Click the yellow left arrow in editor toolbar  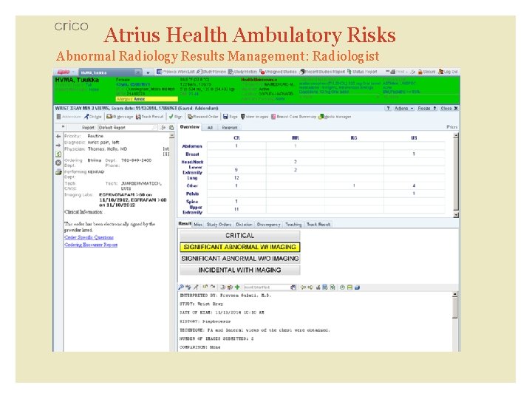303,287
